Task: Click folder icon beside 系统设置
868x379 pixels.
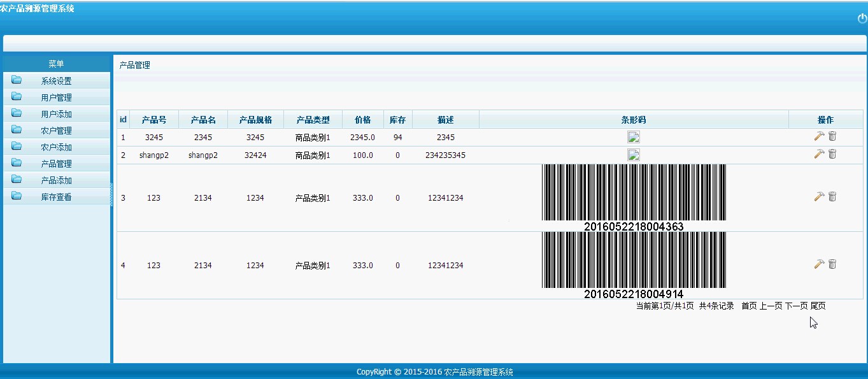Action: [x=17, y=80]
